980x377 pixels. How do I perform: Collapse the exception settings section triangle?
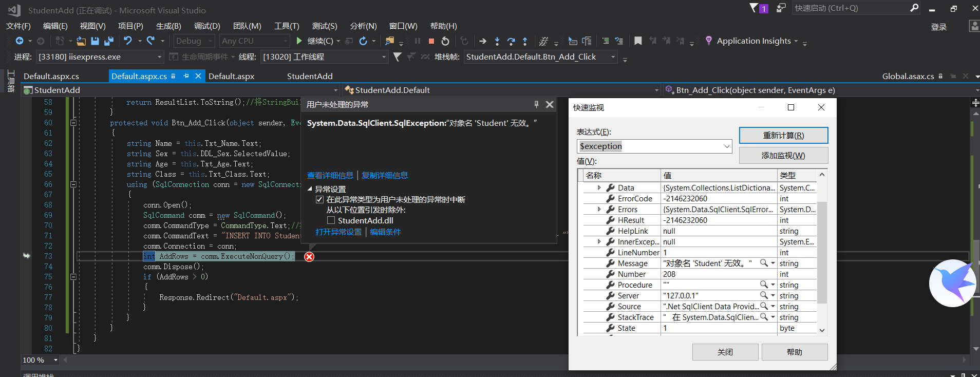pyautogui.click(x=310, y=189)
